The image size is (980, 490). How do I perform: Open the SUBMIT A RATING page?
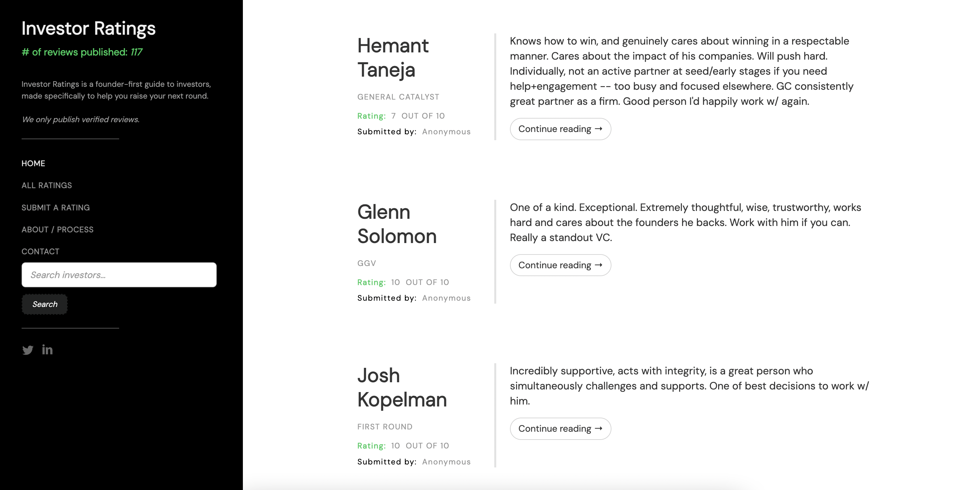tap(55, 207)
